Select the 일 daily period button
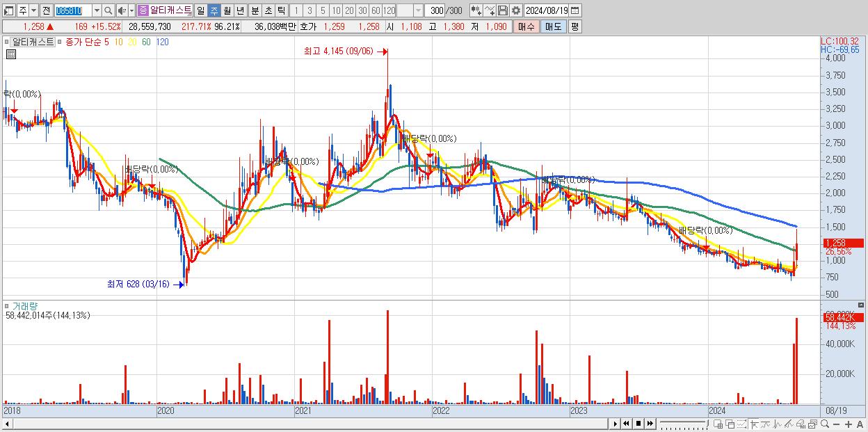 click(x=201, y=10)
